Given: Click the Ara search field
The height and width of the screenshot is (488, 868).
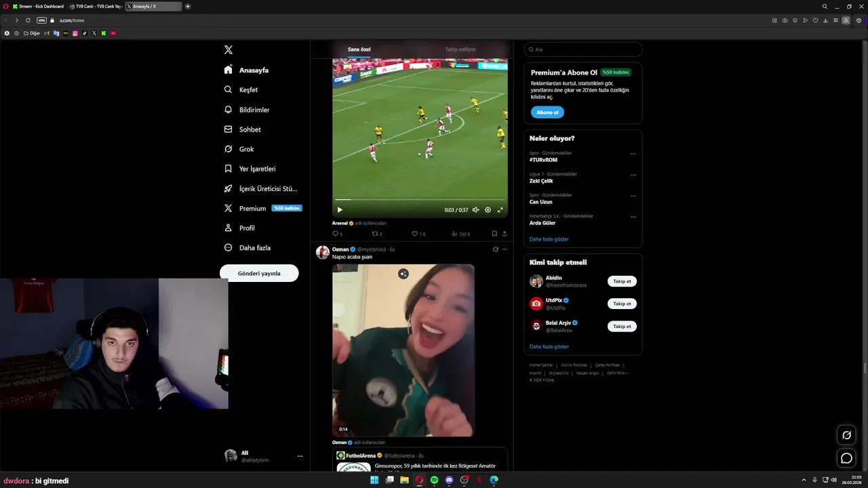Looking at the screenshot, I should (x=583, y=49).
